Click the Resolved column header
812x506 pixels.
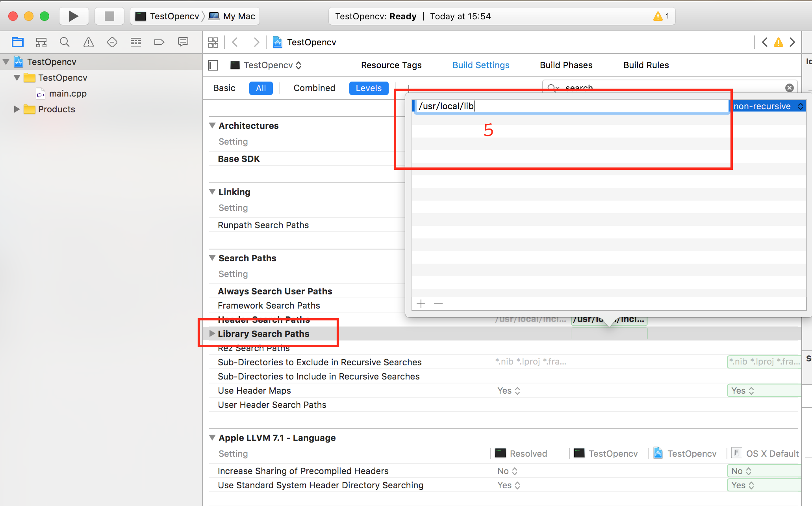tap(521, 454)
